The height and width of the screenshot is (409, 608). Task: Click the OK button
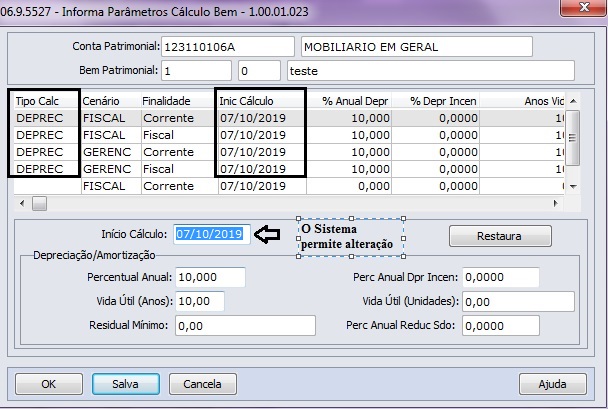49,384
